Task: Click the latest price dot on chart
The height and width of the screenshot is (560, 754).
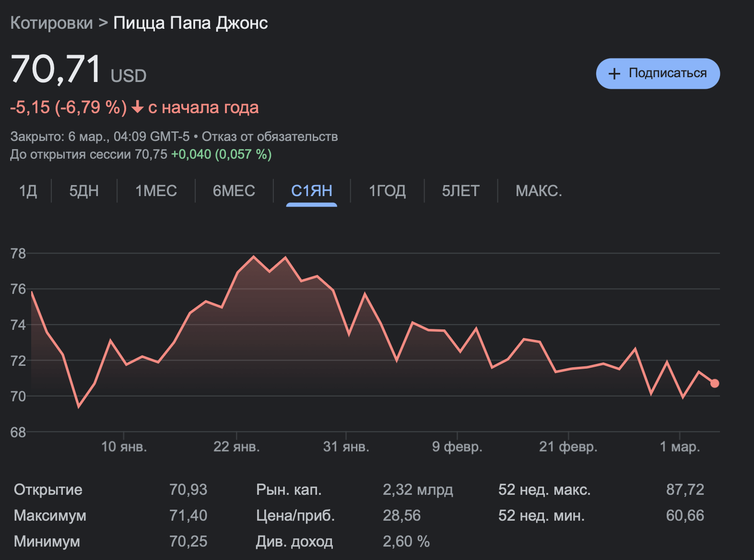Action: (715, 383)
